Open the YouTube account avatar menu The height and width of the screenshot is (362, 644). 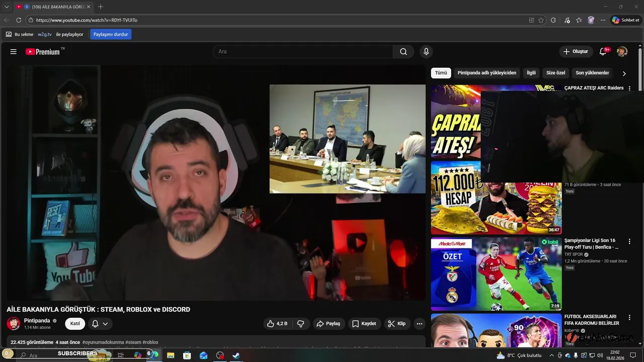tap(622, 51)
